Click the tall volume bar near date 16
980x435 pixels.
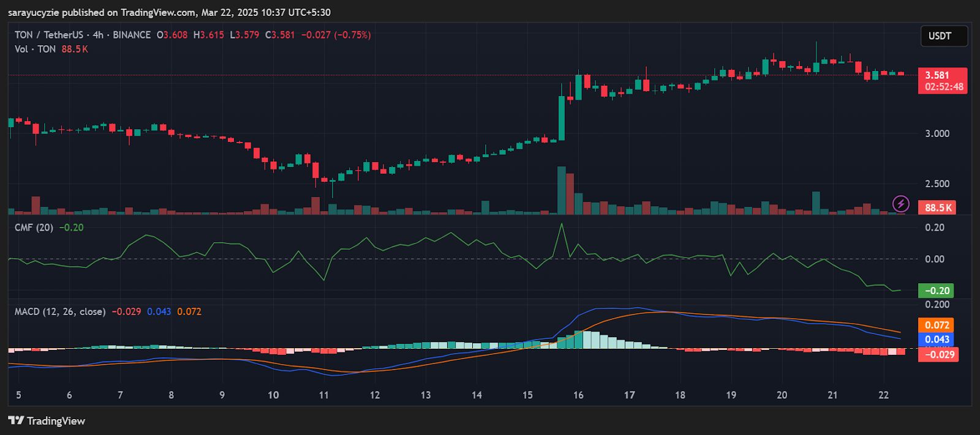coord(561,190)
